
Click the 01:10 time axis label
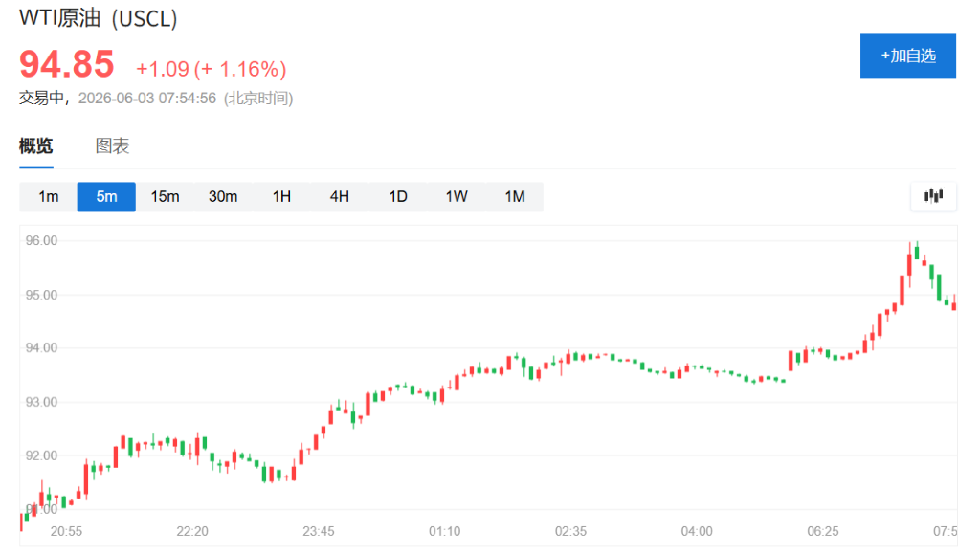pyautogui.click(x=444, y=531)
